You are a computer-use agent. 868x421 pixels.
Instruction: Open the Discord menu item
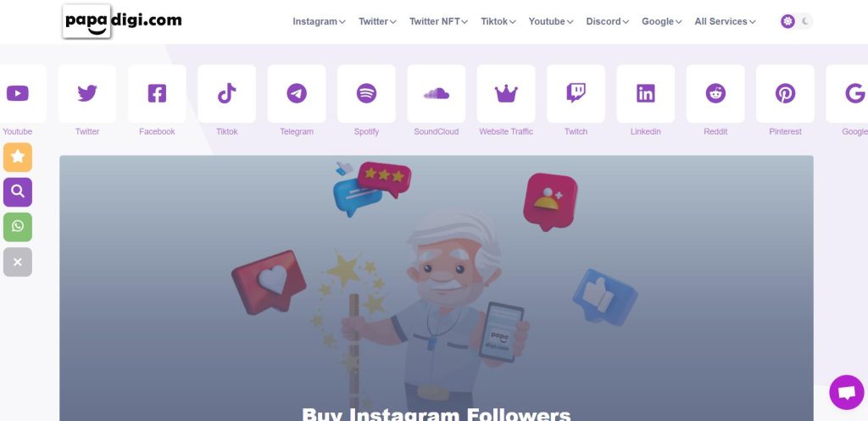(x=607, y=21)
